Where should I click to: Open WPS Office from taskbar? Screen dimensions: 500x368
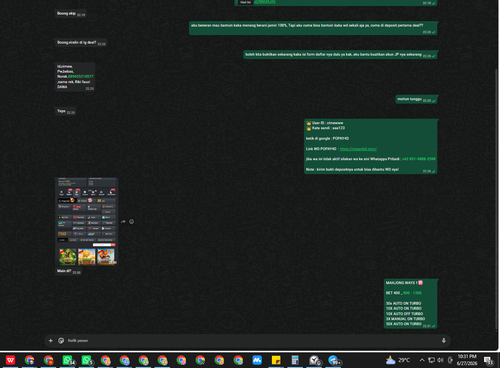pos(10,360)
